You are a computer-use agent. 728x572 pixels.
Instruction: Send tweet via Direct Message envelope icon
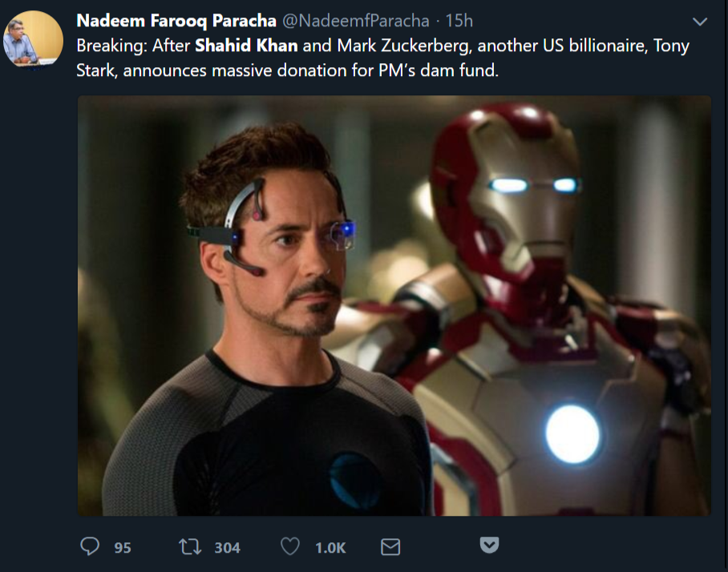390,546
